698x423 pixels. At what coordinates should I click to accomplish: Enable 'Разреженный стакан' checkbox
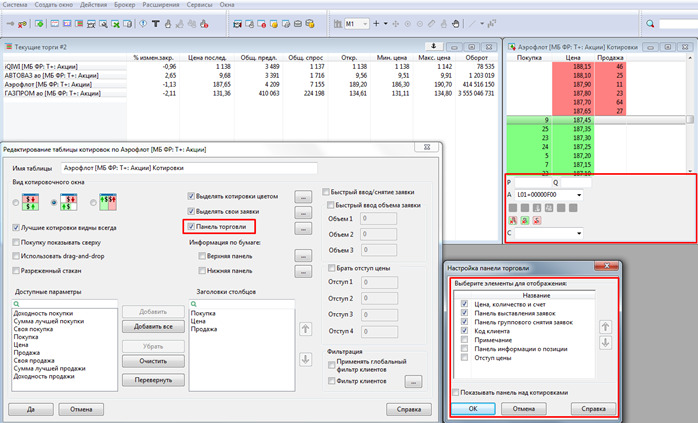[x=16, y=270]
